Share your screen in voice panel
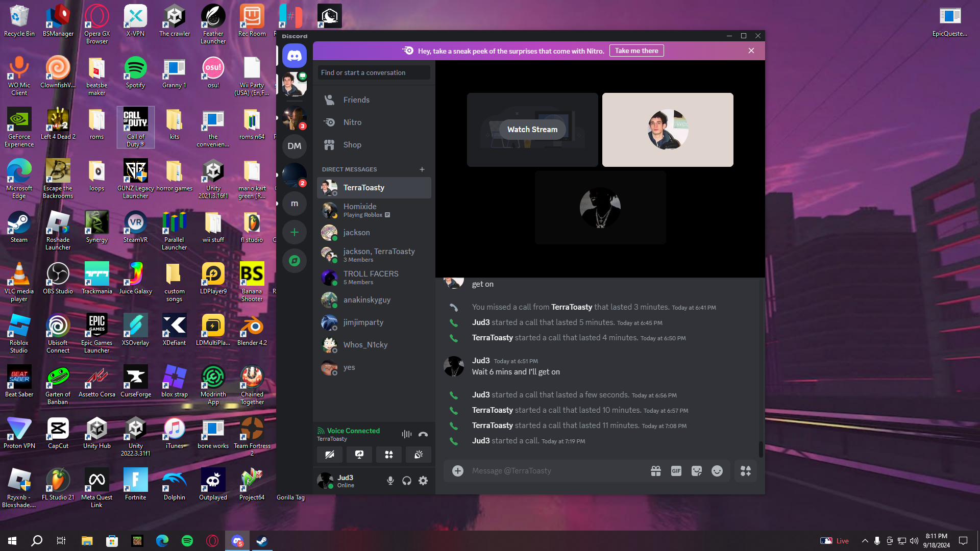The width and height of the screenshot is (980, 551). (359, 455)
